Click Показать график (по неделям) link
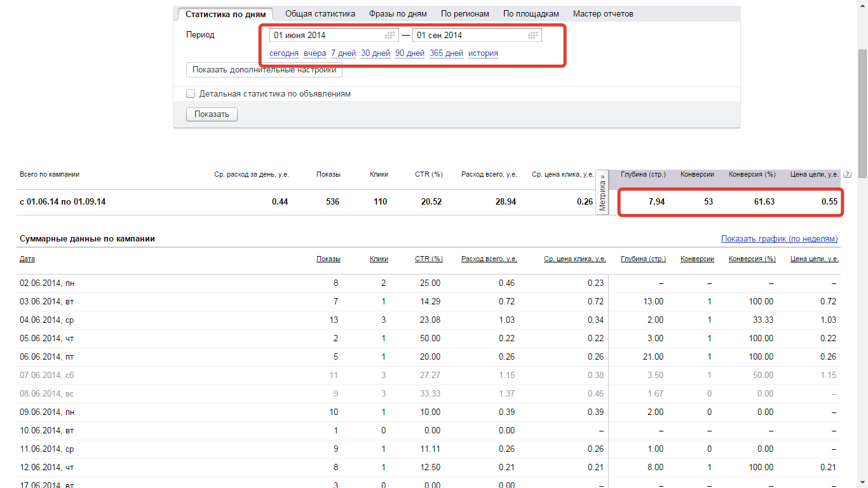Screen dimensions: 868x488 pos(780,239)
